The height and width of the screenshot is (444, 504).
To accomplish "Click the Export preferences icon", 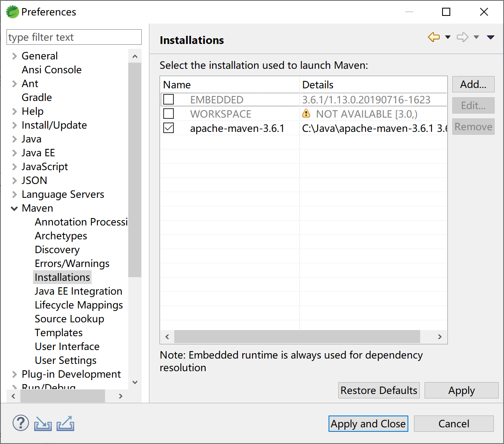I will coord(65,424).
